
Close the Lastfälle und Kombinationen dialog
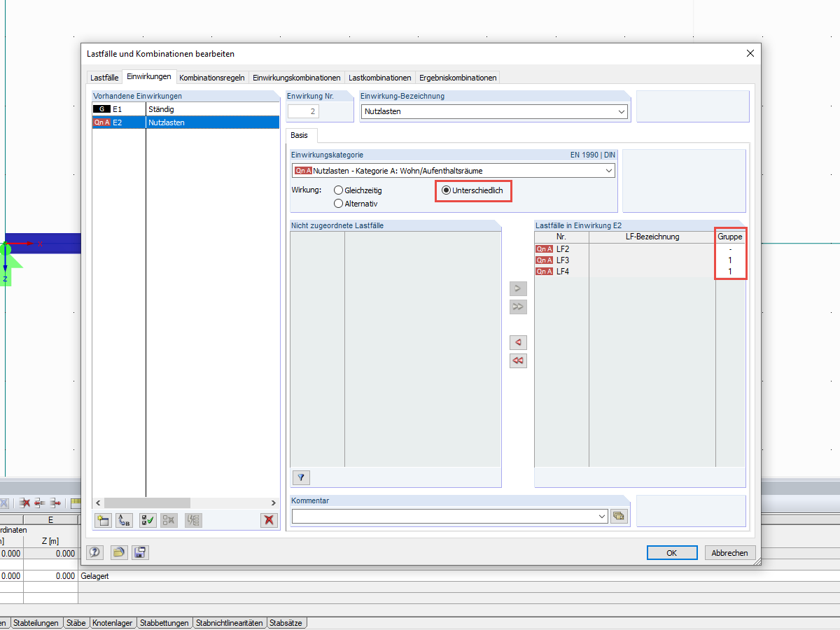[750, 53]
